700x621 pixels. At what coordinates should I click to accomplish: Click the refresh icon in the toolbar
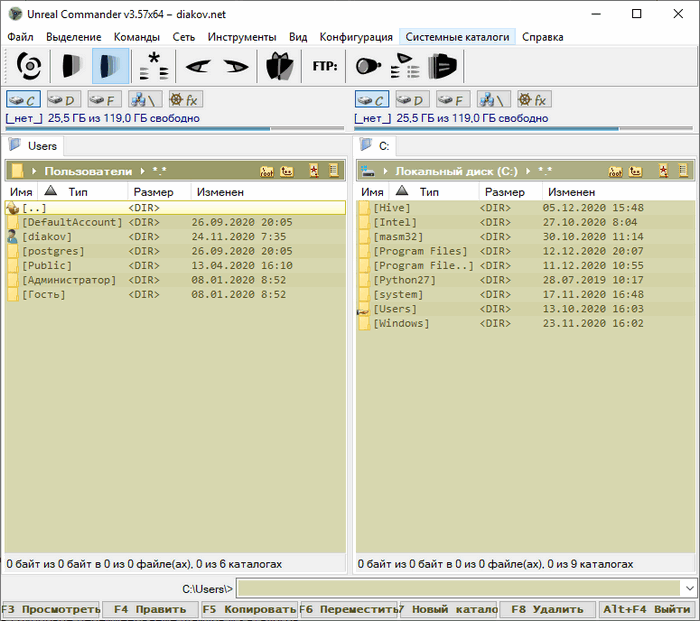point(29,66)
